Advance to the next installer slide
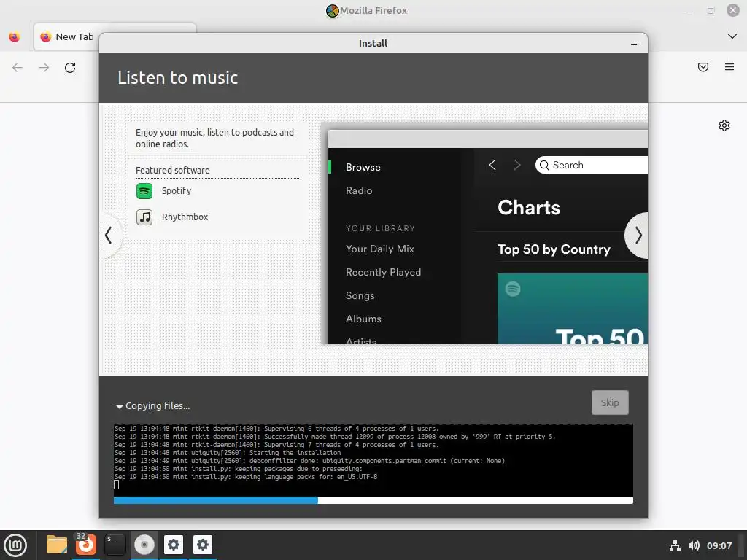 point(637,236)
